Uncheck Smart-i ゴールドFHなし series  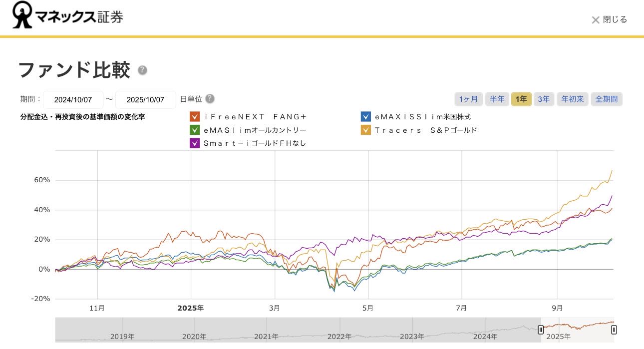click(x=195, y=143)
